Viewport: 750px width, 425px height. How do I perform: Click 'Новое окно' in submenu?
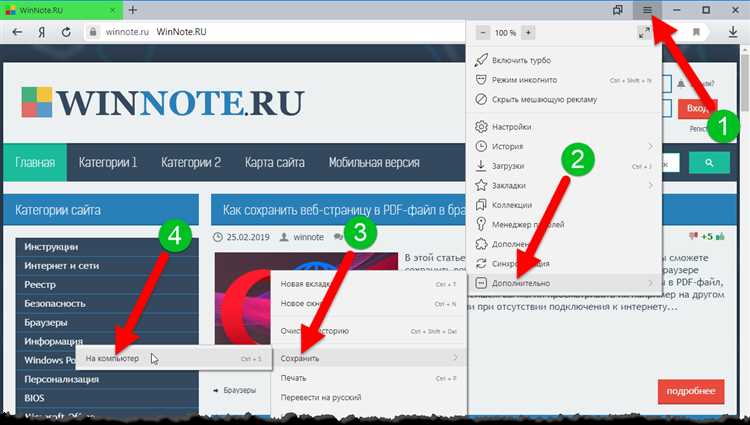click(368, 304)
